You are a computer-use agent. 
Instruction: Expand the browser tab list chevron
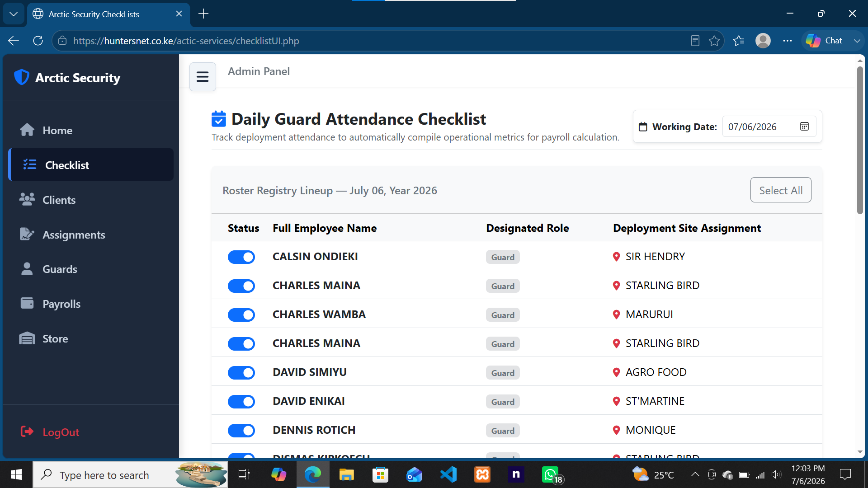14,14
